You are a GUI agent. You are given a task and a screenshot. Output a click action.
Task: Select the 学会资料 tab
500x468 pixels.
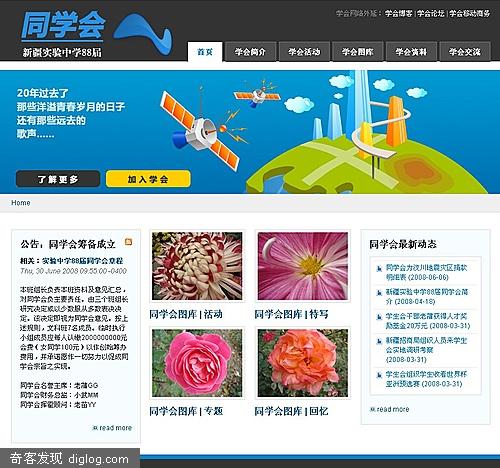click(x=411, y=52)
